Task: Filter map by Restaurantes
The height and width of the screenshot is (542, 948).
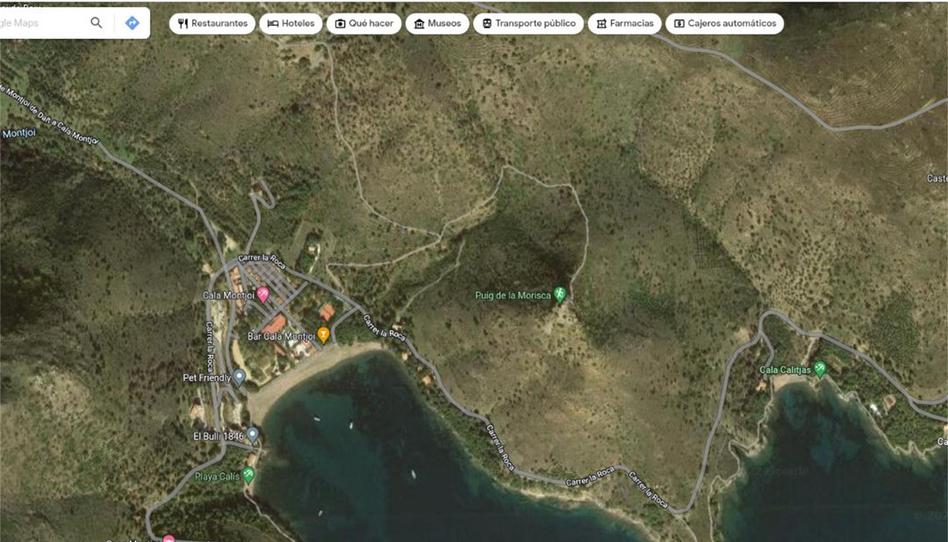Action: [x=212, y=23]
